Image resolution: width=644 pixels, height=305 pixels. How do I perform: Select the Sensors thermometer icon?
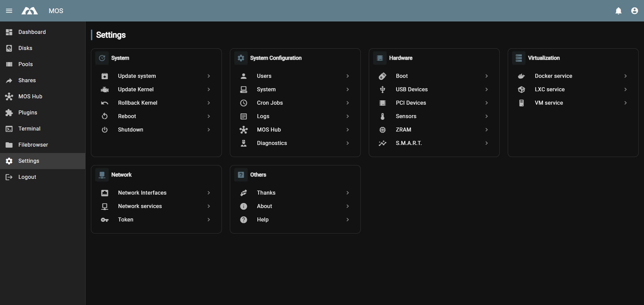[x=382, y=116]
